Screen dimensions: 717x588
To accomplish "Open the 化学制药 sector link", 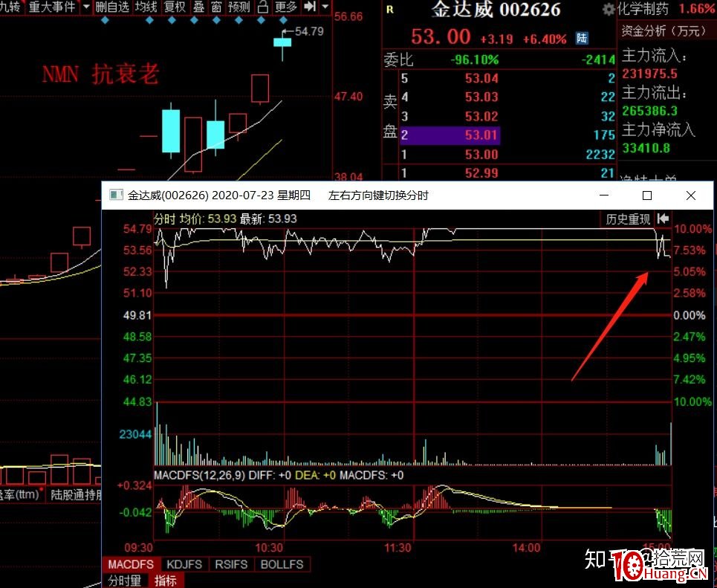I will click(x=643, y=9).
